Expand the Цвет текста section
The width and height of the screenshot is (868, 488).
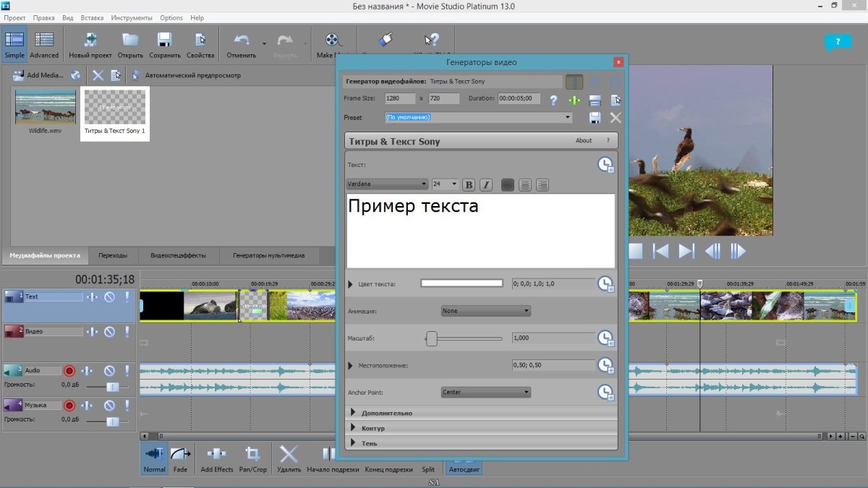pos(351,284)
